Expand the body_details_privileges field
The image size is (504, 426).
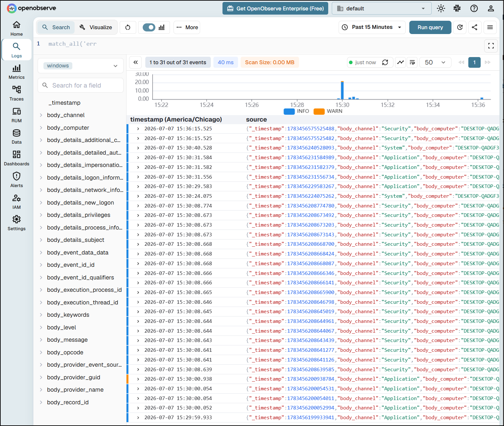coord(41,215)
